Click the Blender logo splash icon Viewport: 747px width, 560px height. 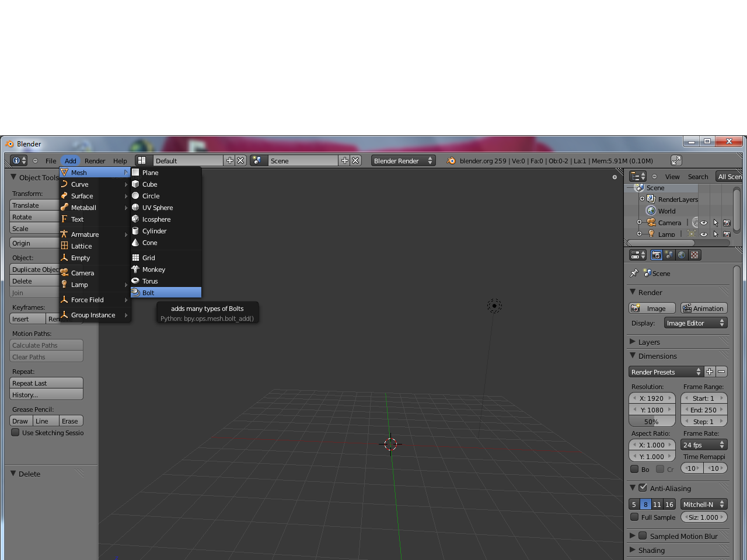click(451, 160)
